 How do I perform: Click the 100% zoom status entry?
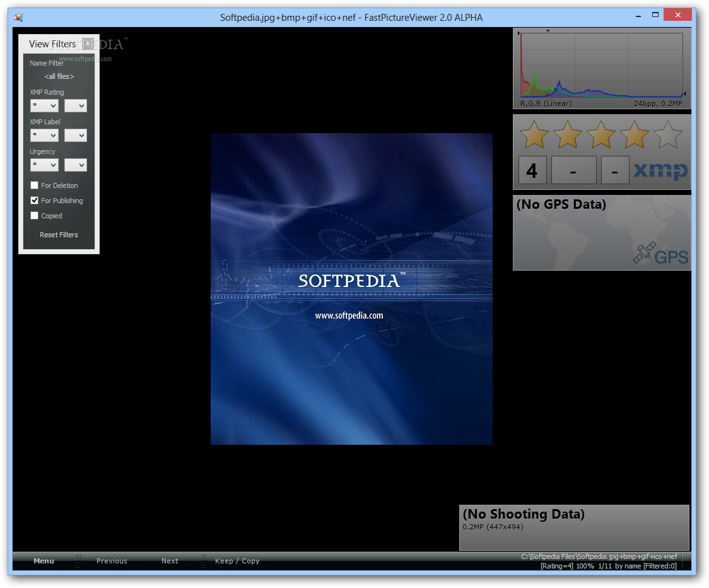coord(585,566)
